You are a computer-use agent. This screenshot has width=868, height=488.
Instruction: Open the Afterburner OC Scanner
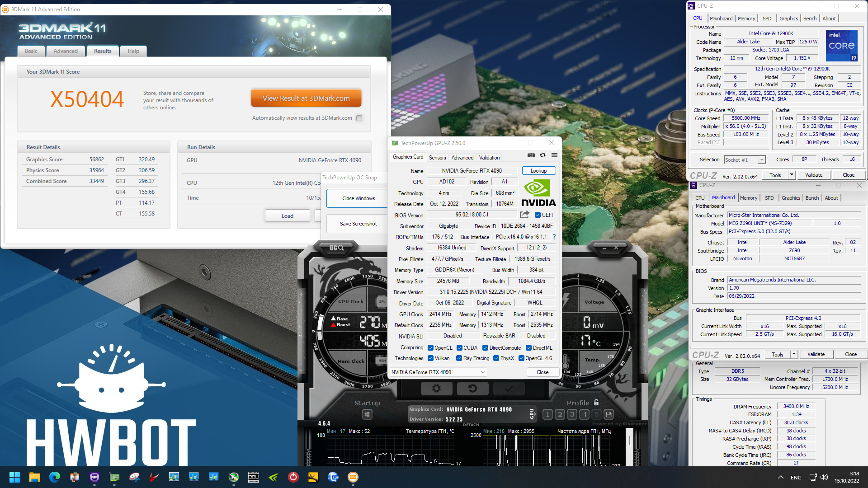click(336, 248)
